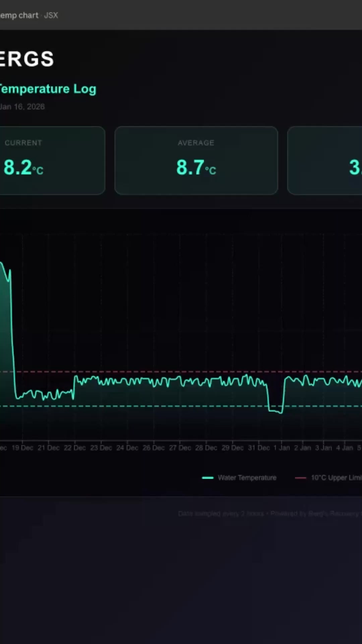Click the JSX file type label
Screen dimensions: 362x644
click(x=51, y=15)
